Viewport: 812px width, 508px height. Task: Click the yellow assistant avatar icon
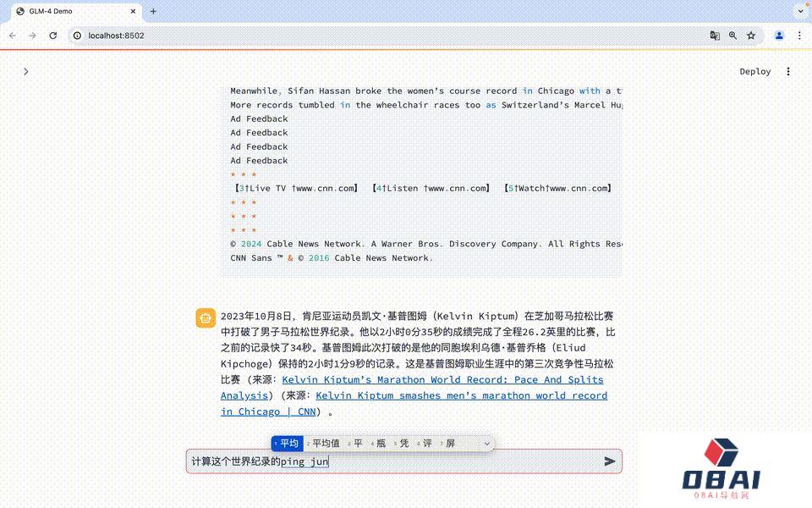[x=205, y=317]
